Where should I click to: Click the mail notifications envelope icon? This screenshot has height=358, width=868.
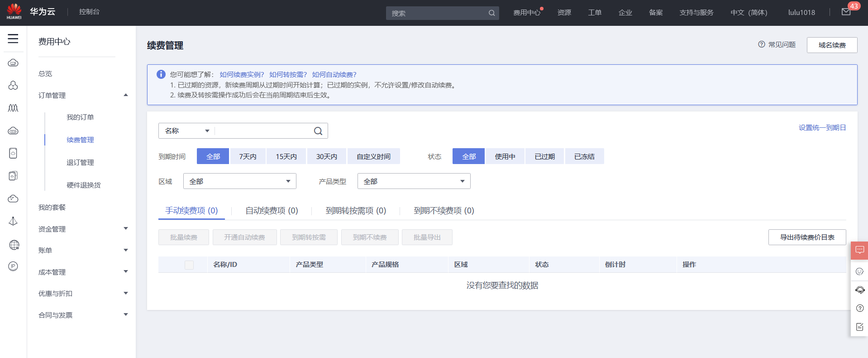tap(846, 12)
